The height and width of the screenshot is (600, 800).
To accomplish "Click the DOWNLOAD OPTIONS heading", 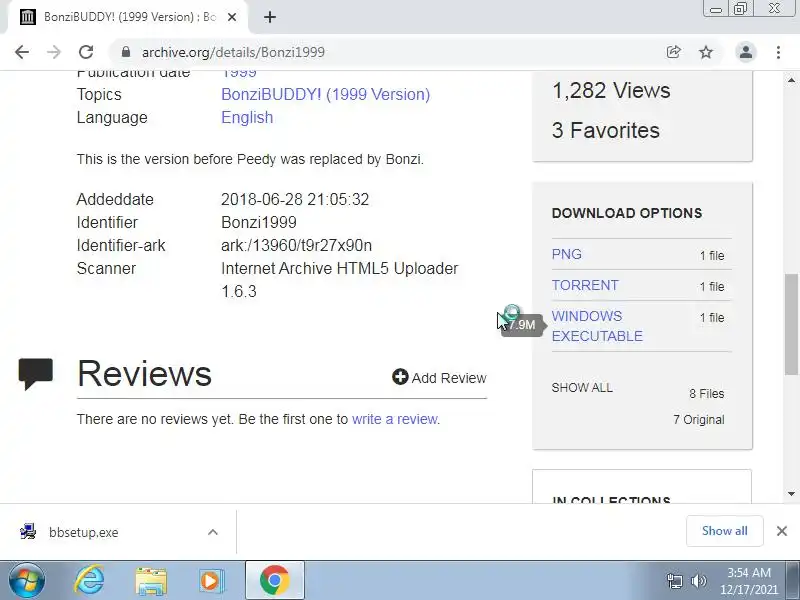I will tap(627, 213).
